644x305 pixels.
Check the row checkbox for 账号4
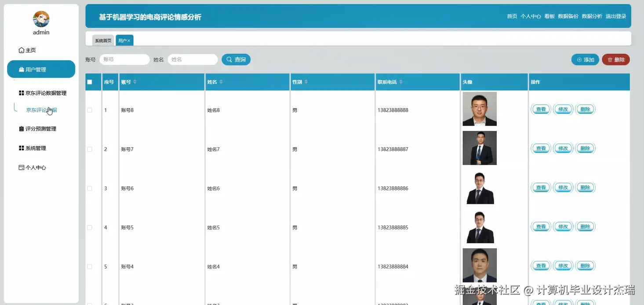[90, 267]
